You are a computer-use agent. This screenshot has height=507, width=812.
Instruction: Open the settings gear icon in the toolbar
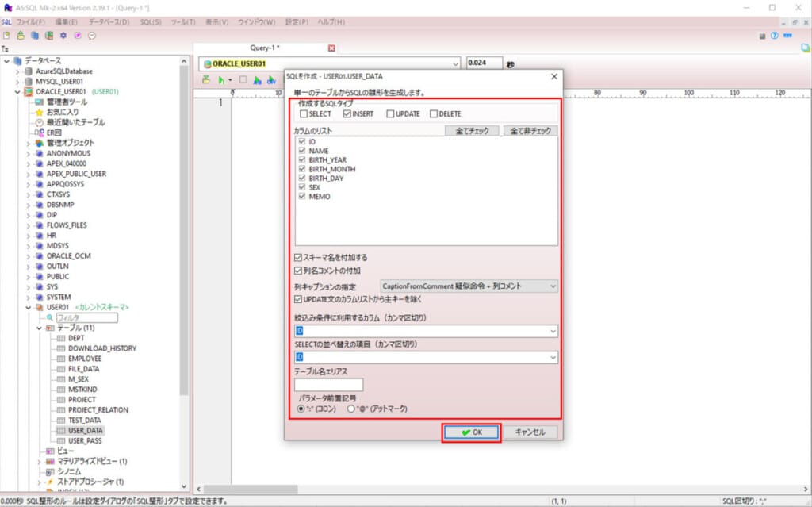63,35
